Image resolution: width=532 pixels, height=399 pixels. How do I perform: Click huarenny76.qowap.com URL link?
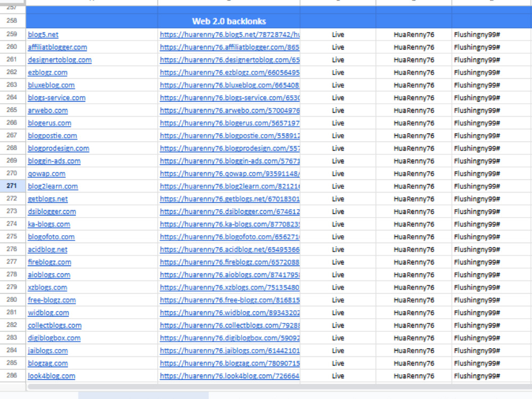(x=230, y=173)
